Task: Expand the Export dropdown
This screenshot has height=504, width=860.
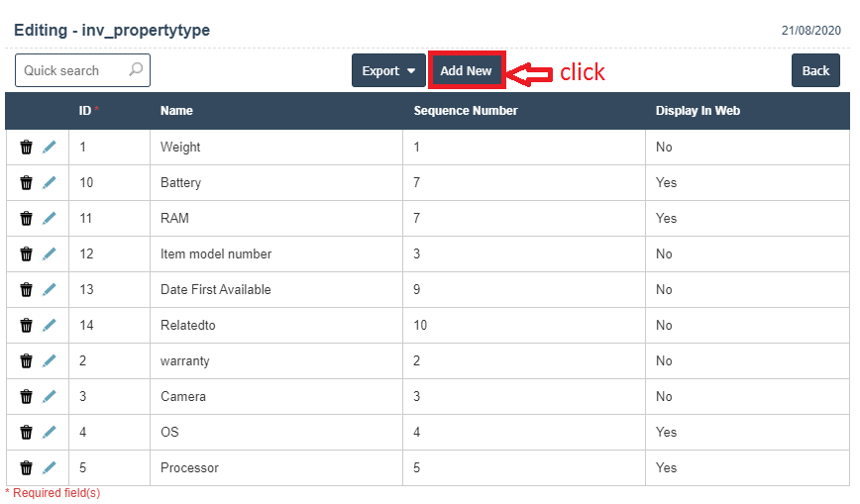Action: pyautogui.click(x=388, y=71)
